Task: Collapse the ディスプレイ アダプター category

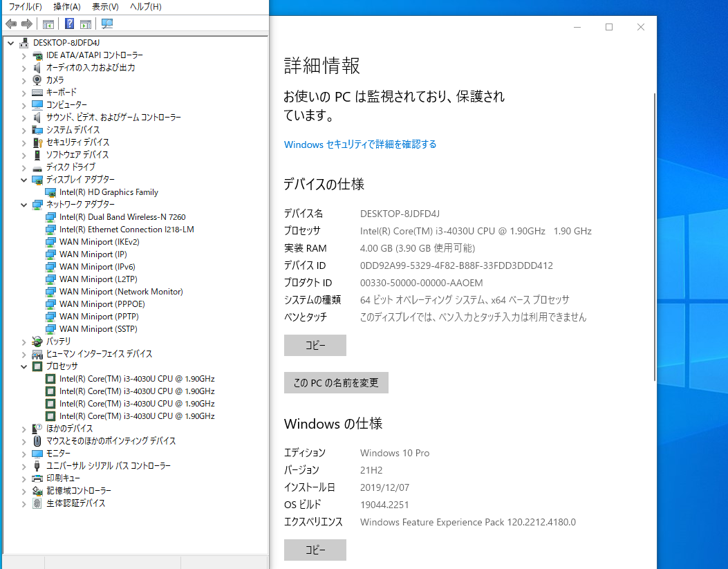Action: tap(24, 180)
